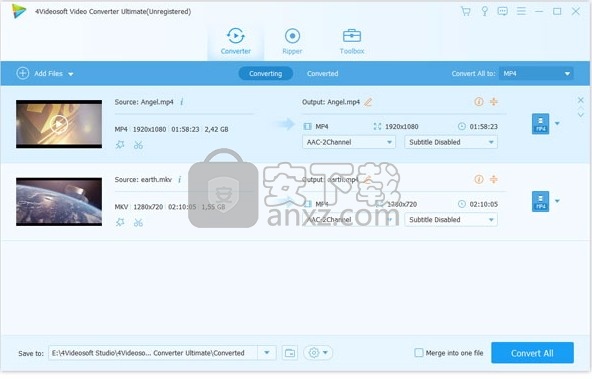Open the shopping cart purchase icon

click(x=466, y=11)
